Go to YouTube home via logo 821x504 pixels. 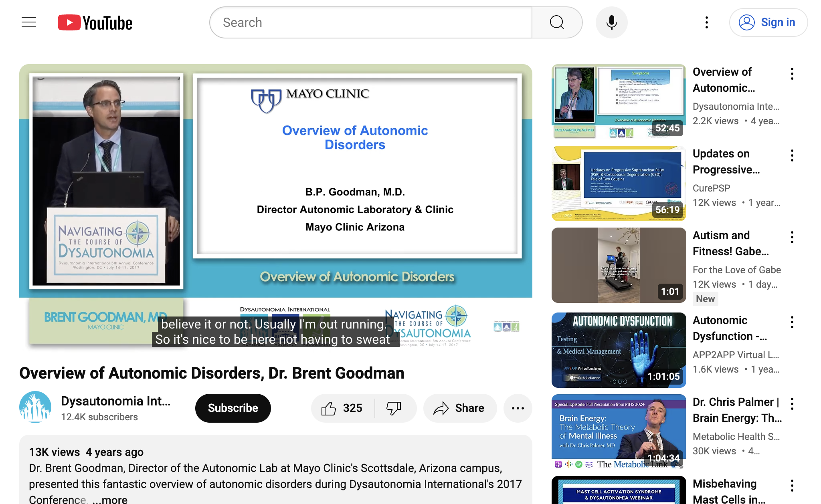[95, 22]
